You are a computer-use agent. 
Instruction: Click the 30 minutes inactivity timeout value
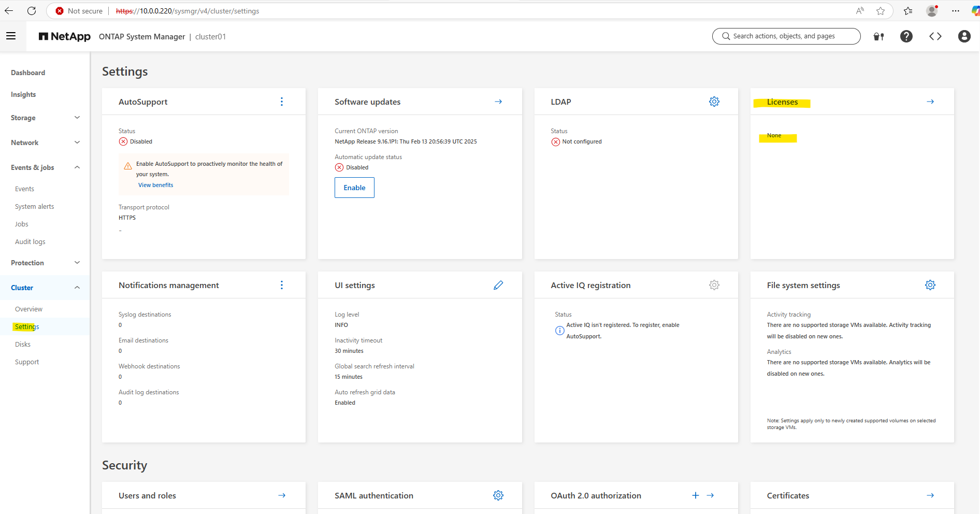pos(349,351)
